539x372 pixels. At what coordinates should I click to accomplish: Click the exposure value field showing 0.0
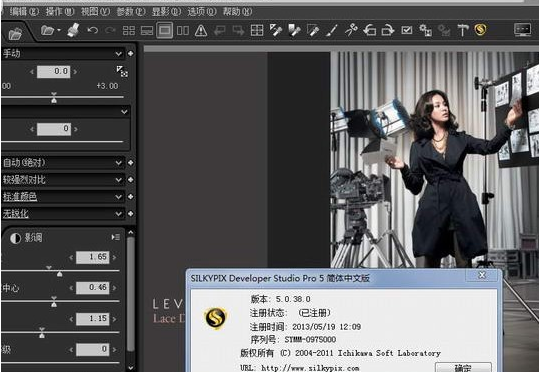click(x=54, y=72)
